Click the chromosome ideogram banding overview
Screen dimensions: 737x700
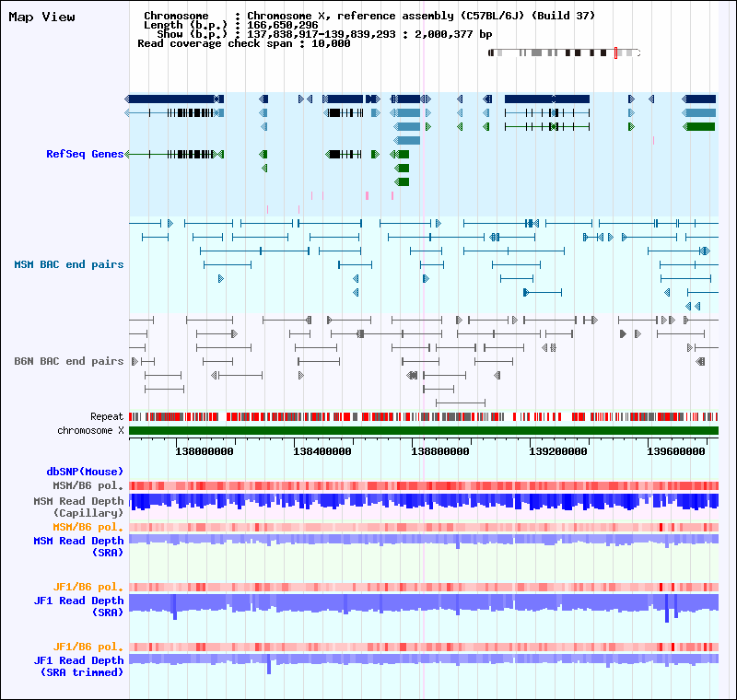click(564, 53)
